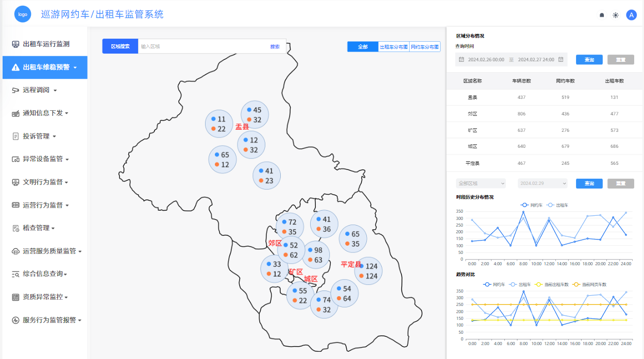Toggle 网约车 series in 时段历史分布情况 legend
Viewport: 644px width, 359px height.
point(531,205)
